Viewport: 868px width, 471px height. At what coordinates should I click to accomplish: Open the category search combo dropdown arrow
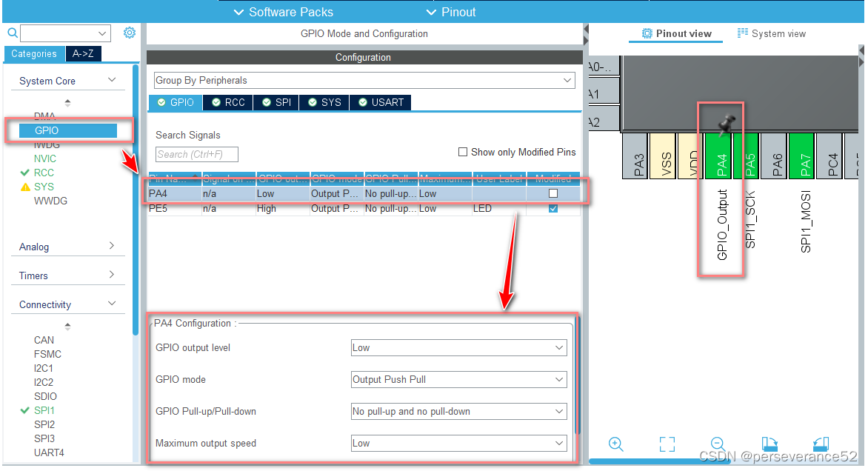coord(102,34)
